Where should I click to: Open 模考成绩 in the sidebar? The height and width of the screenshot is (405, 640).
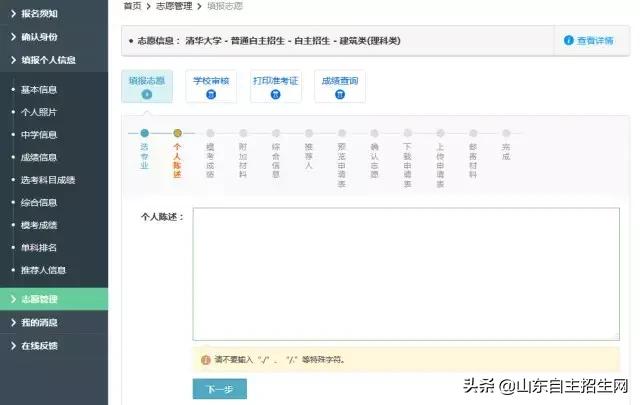click(x=39, y=225)
